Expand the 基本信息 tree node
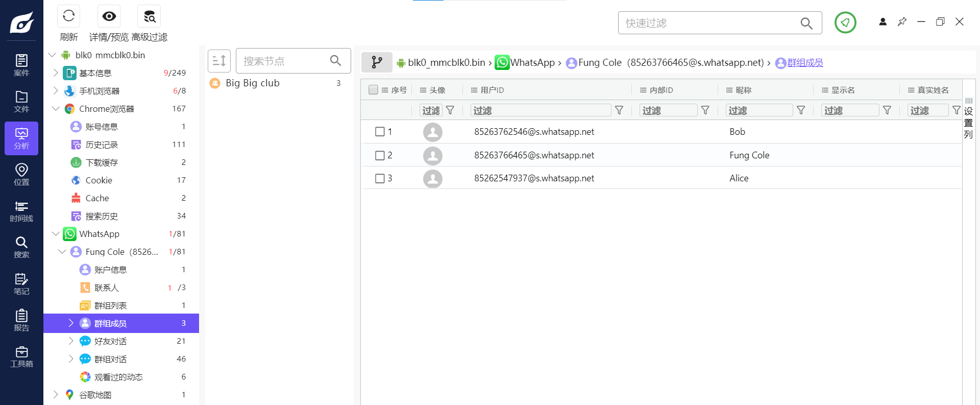 point(56,73)
